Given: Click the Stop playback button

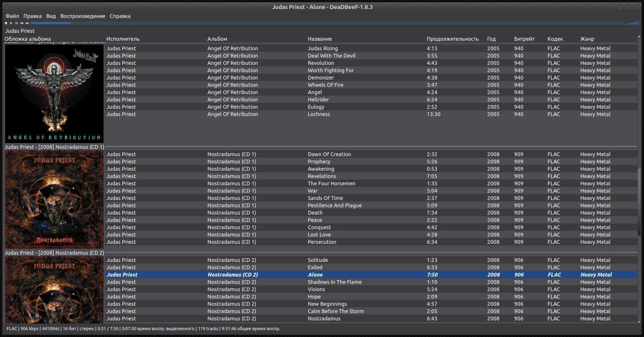Looking at the screenshot, I should [6, 23].
